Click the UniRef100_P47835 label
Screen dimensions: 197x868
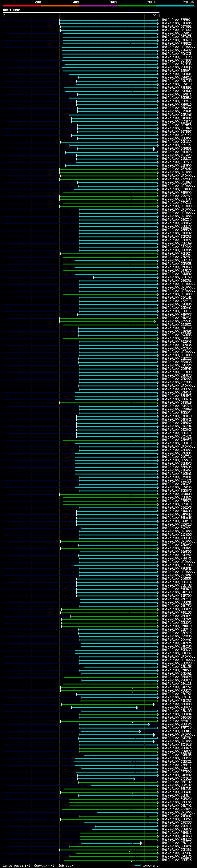176,345
